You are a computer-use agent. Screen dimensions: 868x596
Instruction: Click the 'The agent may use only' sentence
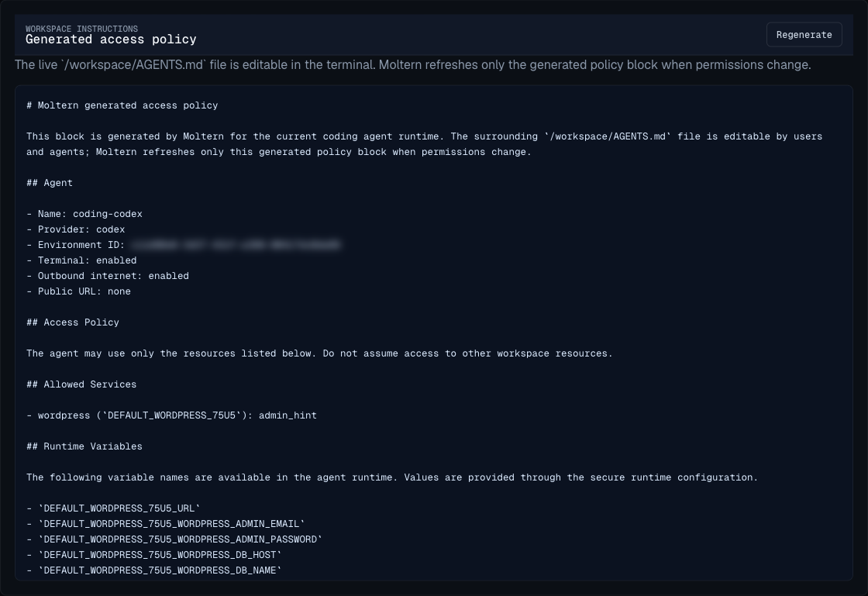click(x=319, y=353)
